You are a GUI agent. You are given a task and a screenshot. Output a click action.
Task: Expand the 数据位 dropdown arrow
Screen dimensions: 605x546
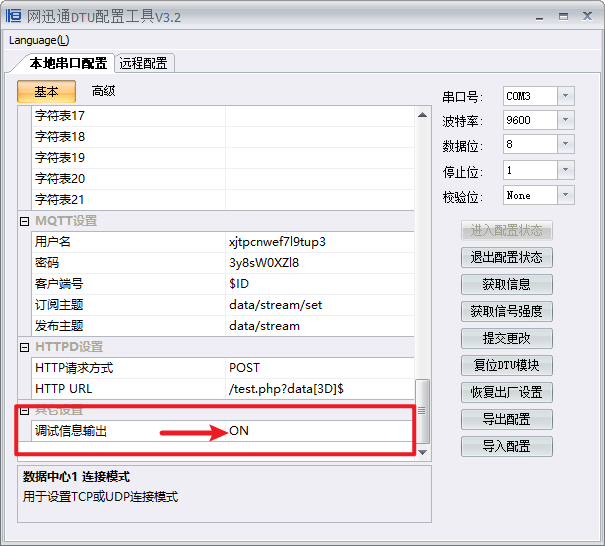click(x=565, y=144)
